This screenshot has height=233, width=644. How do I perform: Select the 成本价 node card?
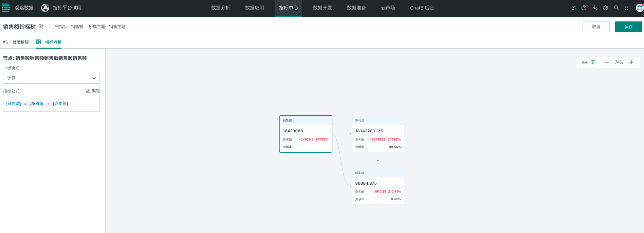click(x=378, y=186)
